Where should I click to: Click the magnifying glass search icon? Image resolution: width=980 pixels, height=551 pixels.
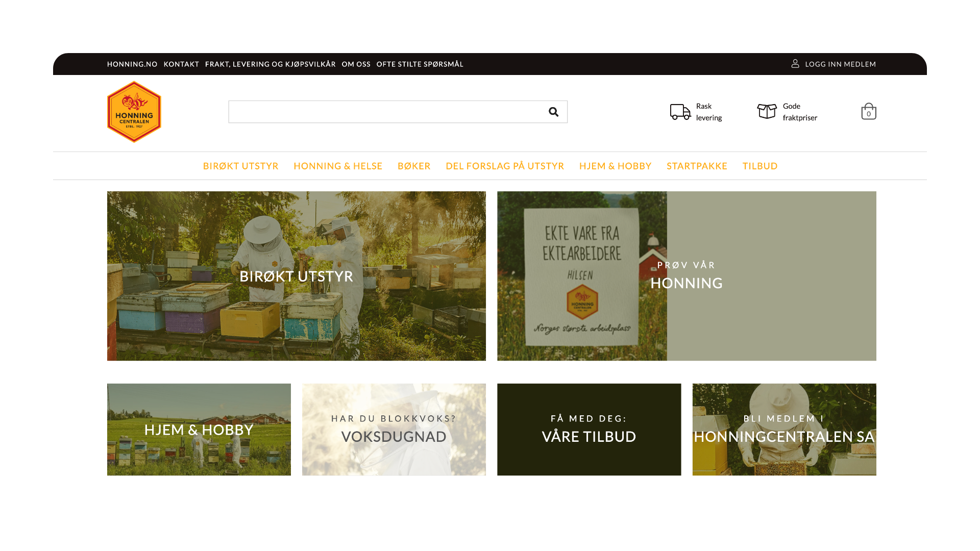click(553, 112)
